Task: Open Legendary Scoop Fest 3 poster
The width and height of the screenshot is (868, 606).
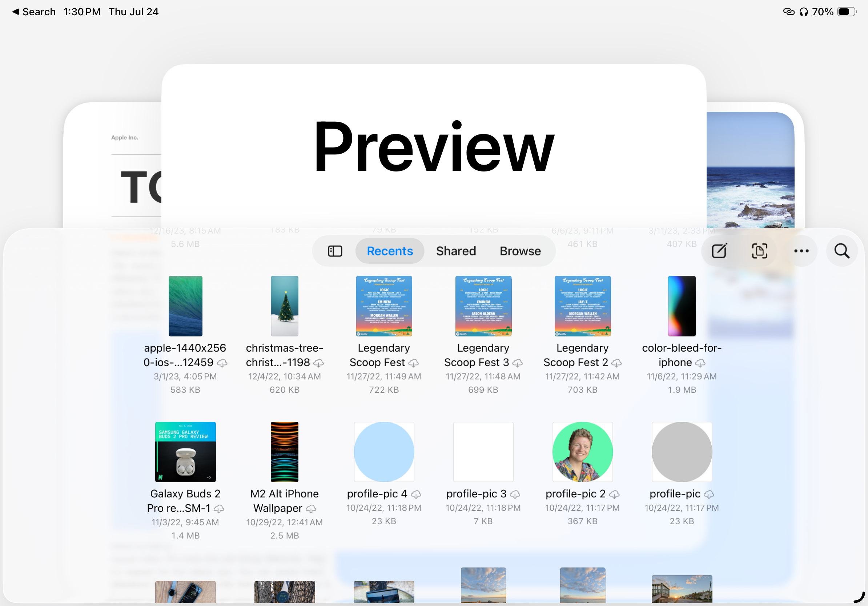Action: tap(483, 306)
